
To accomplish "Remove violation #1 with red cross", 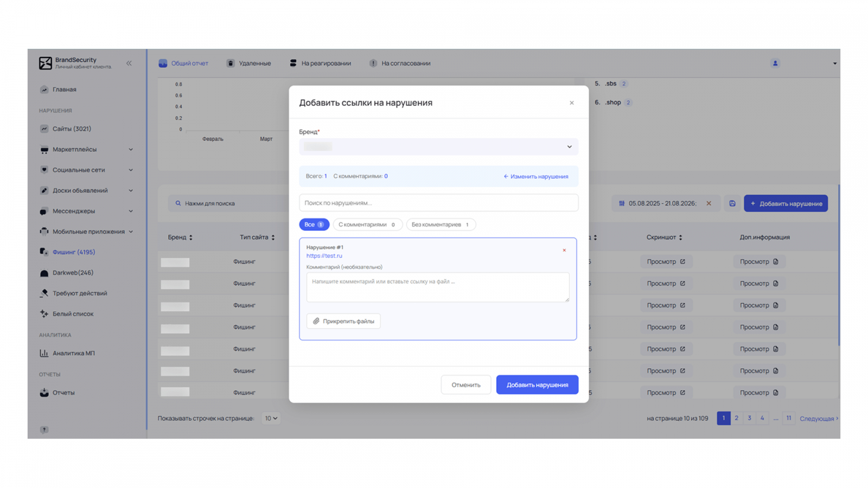I will tap(564, 250).
